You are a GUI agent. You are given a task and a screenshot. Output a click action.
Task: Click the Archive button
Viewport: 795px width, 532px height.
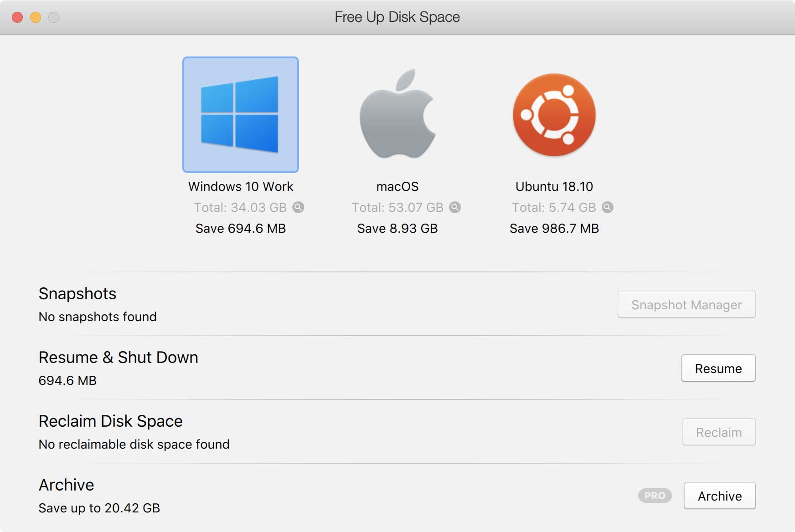(x=719, y=496)
